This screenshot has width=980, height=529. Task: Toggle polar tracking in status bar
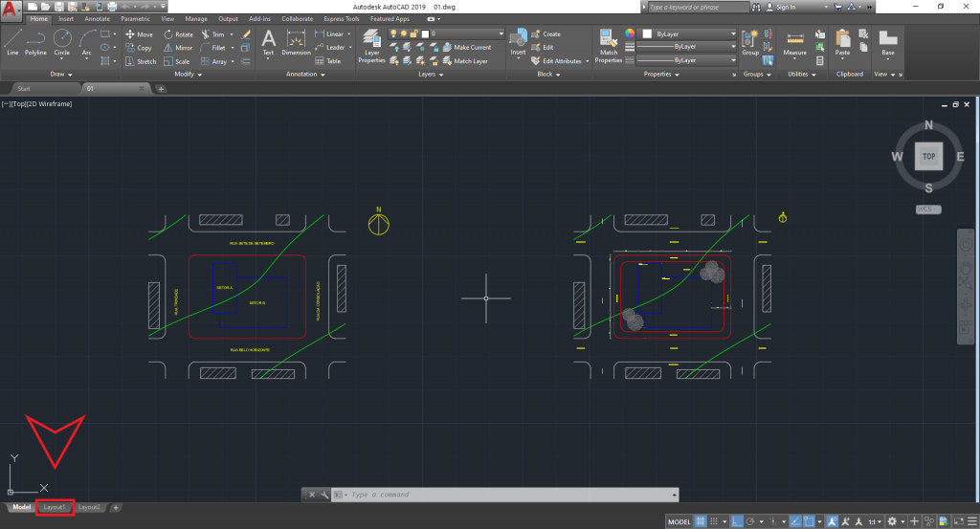pos(750,521)
